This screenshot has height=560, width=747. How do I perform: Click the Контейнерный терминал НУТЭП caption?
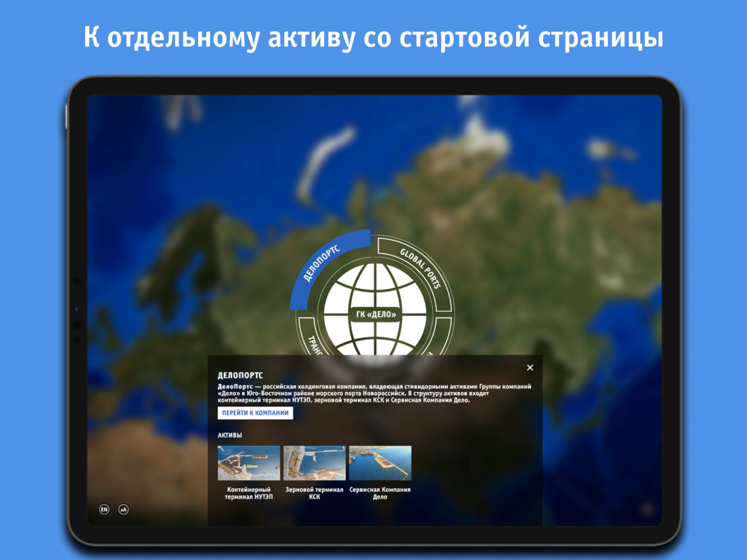[x=249, y=493]
